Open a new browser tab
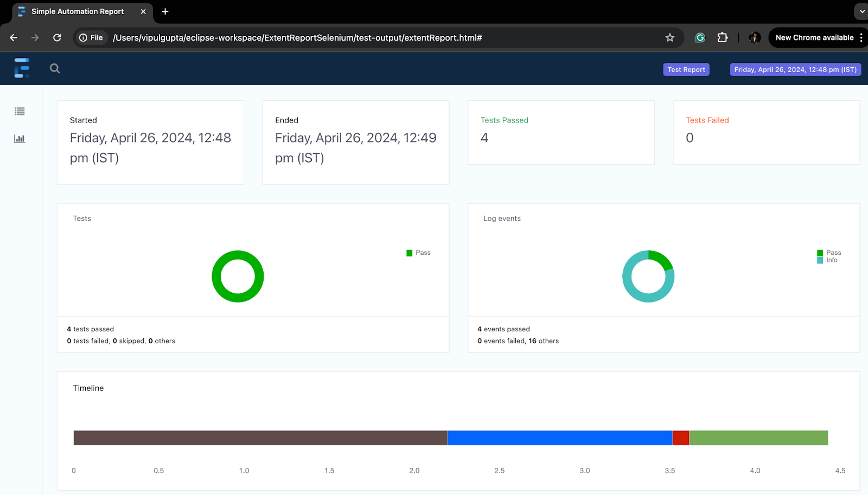868x495 pixels. tap(165, 11)
